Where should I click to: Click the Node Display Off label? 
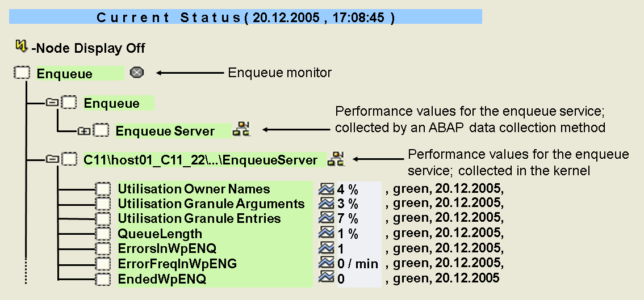click(x=88, y=49)
